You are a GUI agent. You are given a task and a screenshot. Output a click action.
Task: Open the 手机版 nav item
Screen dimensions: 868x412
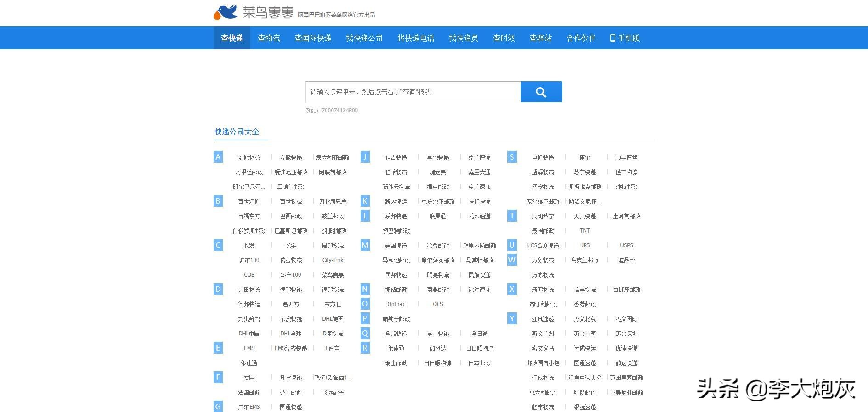point(625,38)
